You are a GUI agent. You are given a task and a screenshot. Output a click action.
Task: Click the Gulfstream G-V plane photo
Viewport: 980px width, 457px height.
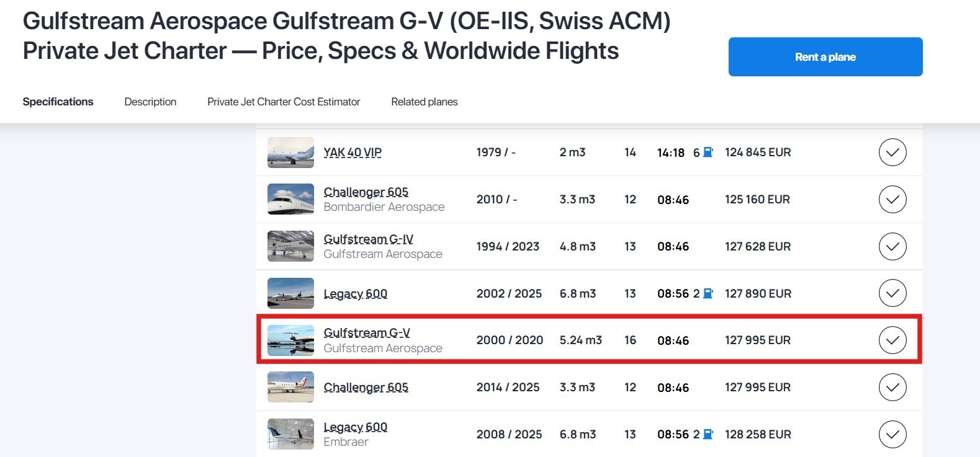point(290,340)
